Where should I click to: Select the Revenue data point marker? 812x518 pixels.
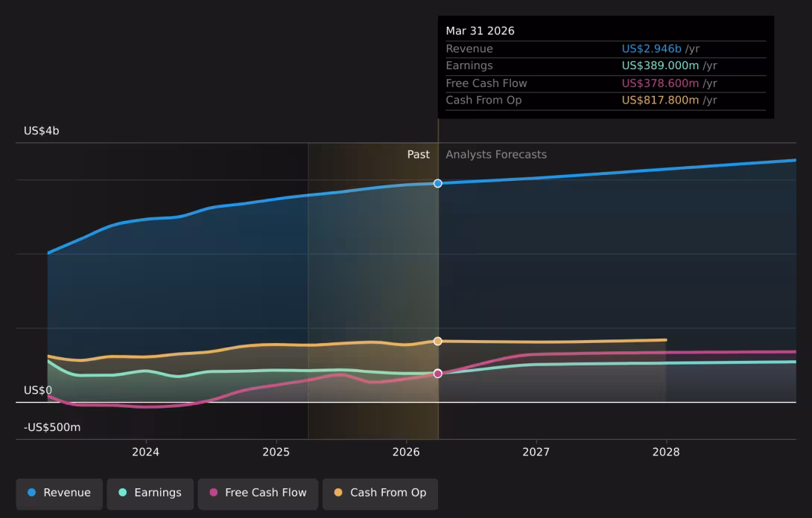click(x=437, y=183)
